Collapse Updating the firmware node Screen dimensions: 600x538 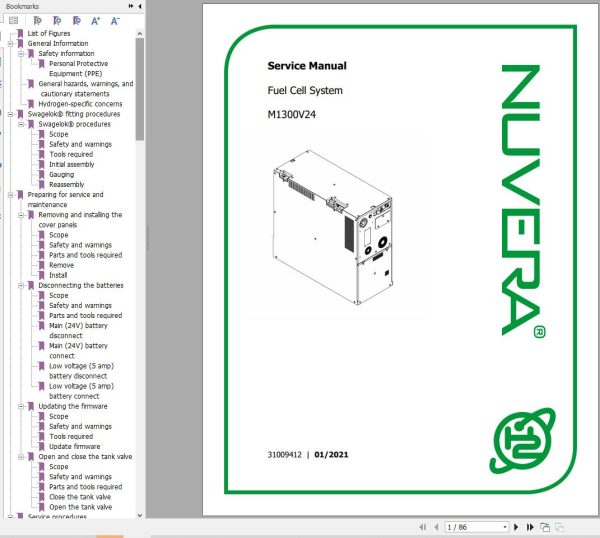tap(21, 406)
